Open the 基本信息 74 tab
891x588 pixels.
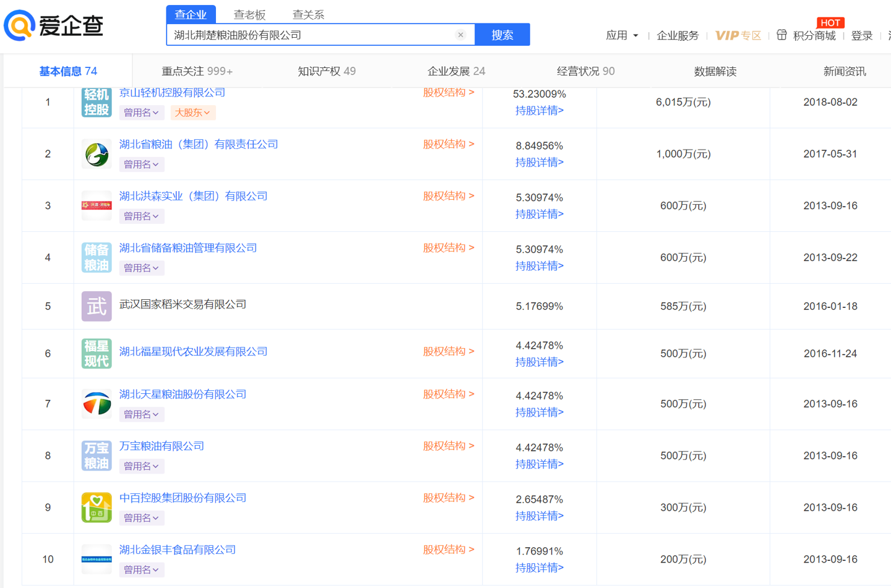pos(68,71)
